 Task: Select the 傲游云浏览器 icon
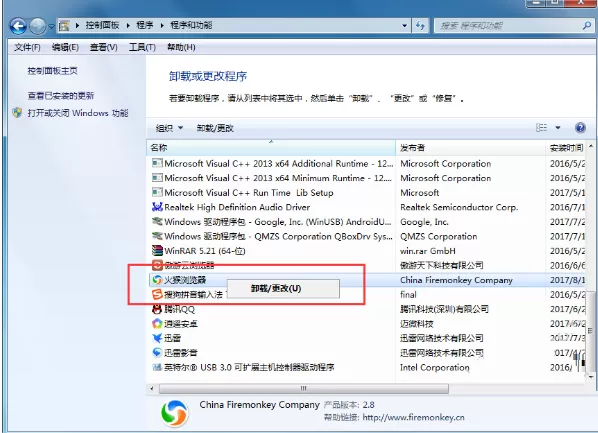(x=157, y=265)
